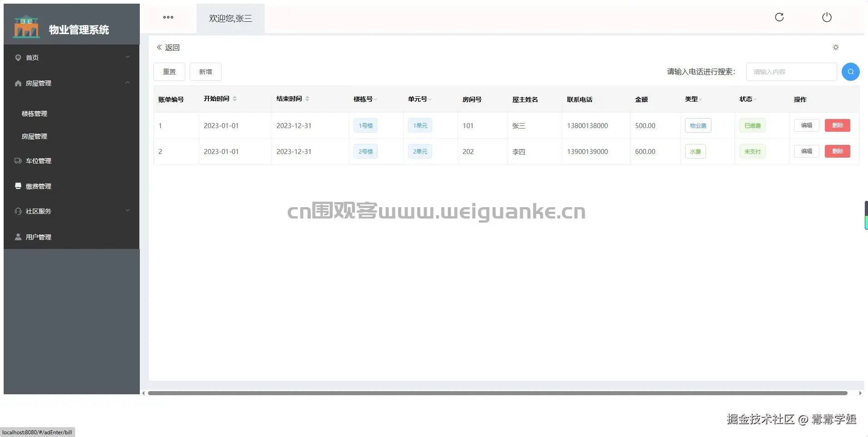Click the property management system logo

click(26, 26)
